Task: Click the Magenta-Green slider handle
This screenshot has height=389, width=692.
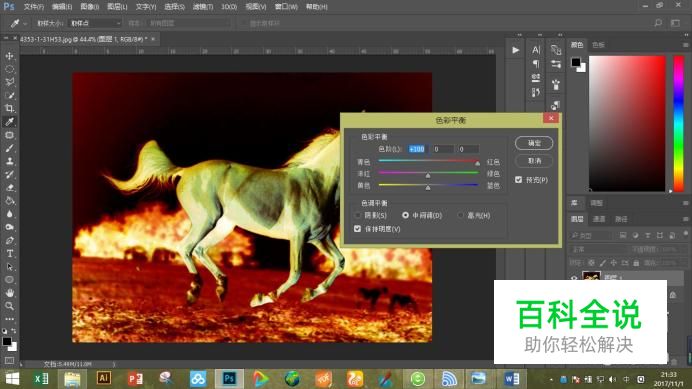Action: 428,176
